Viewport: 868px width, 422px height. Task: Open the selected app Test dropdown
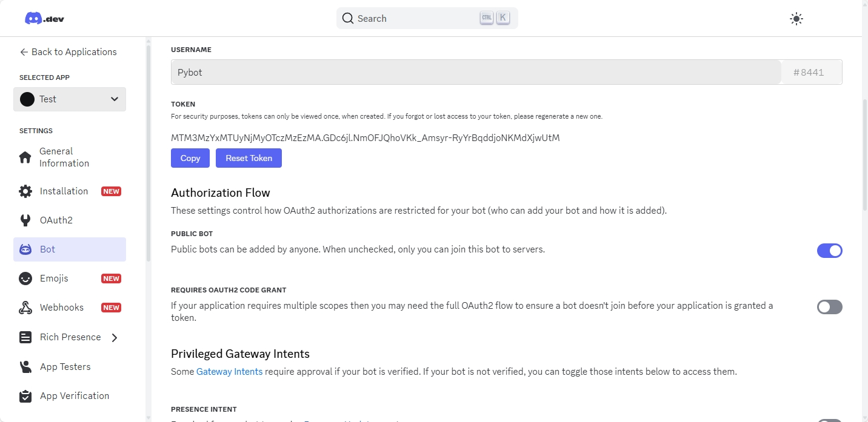[70, 99]
